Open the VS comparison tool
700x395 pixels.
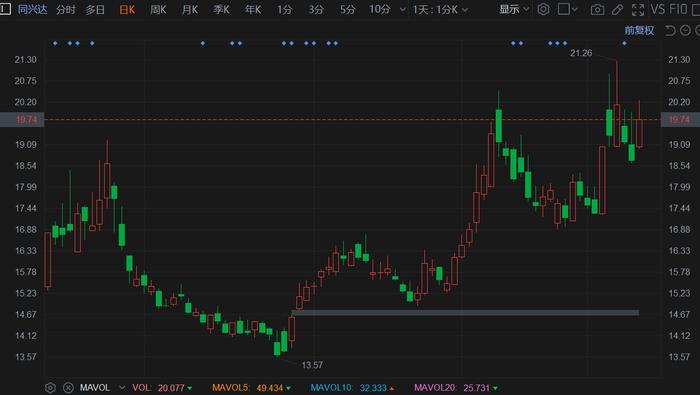(x=657, y=9)
